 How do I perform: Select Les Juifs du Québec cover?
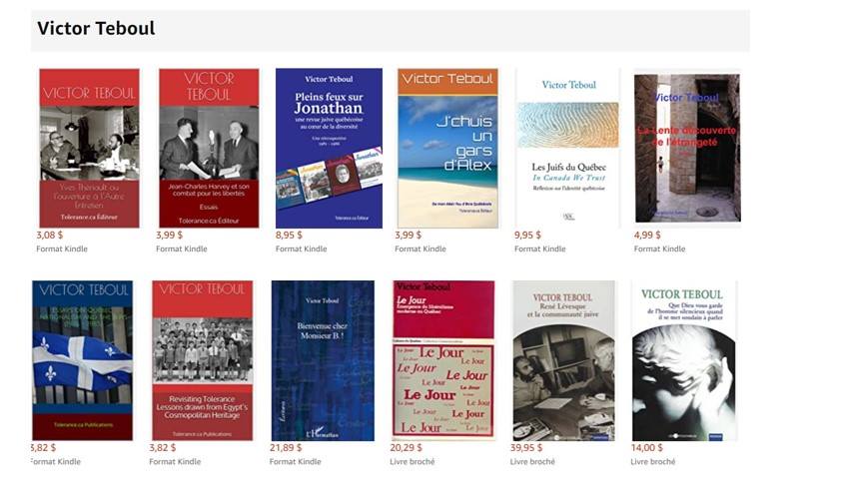568,148
